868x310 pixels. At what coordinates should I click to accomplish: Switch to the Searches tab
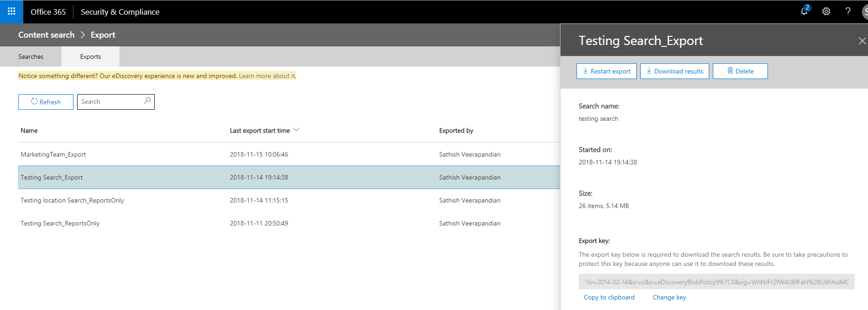coord(31,56)
